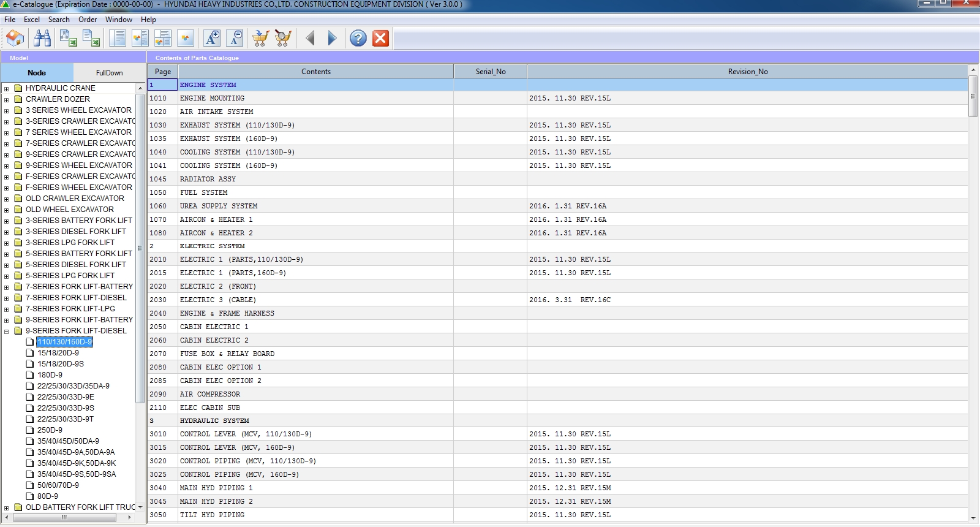View cart using magnifier cart icon
The width and height of the screenshot is (980, 527).
(283, 39)
